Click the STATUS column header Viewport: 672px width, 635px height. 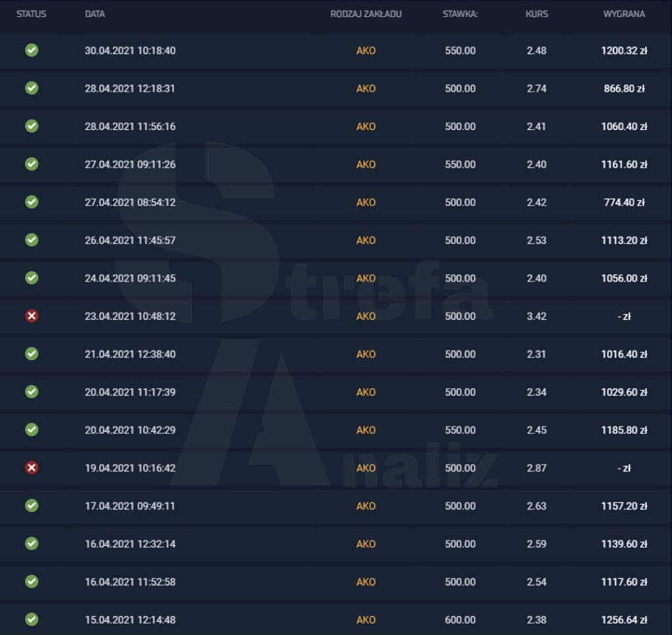coord(31,14)
